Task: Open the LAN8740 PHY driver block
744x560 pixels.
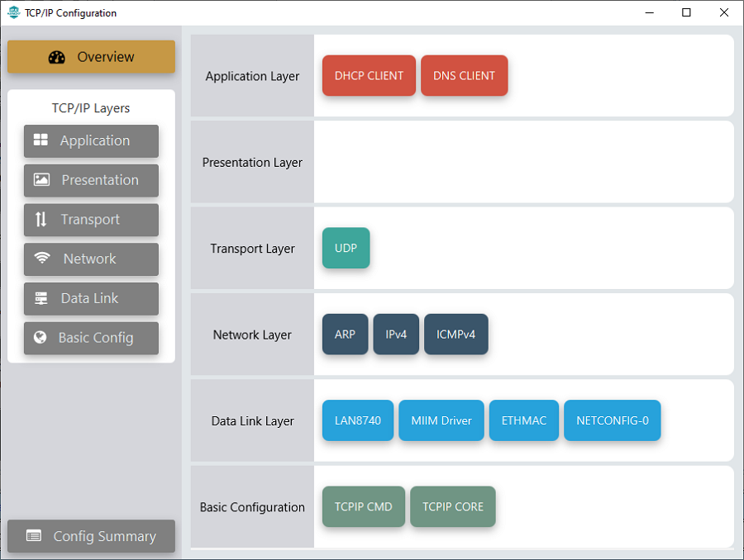Action: pyautogui.click(x=357, y=420)
